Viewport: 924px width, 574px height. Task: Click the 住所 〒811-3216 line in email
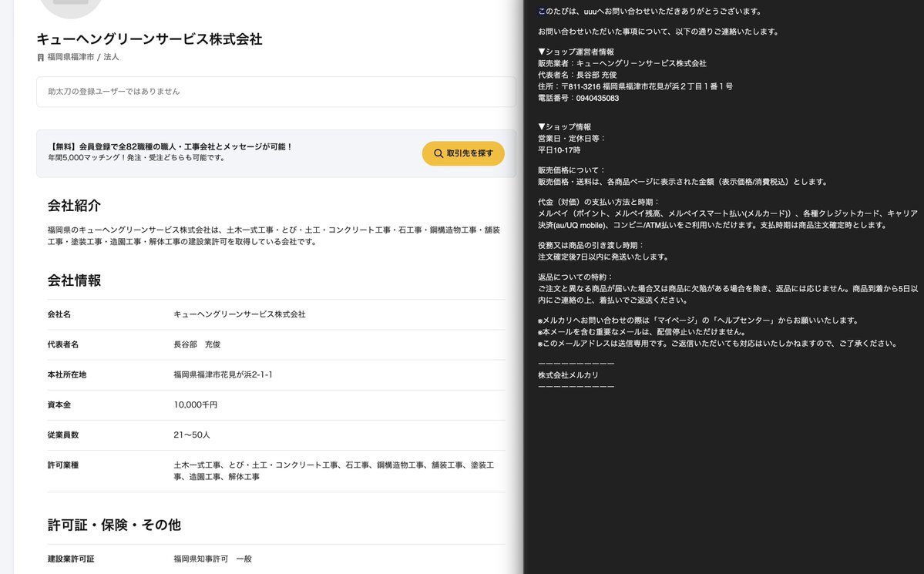click(635, 86)
